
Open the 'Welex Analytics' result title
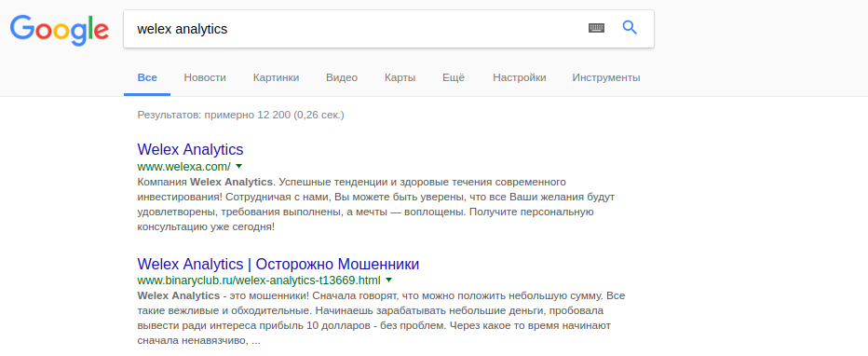pos(190,149)
